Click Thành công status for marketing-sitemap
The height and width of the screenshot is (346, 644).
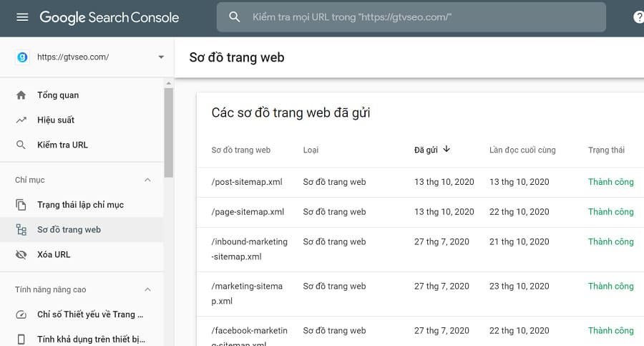pos(611,287)
